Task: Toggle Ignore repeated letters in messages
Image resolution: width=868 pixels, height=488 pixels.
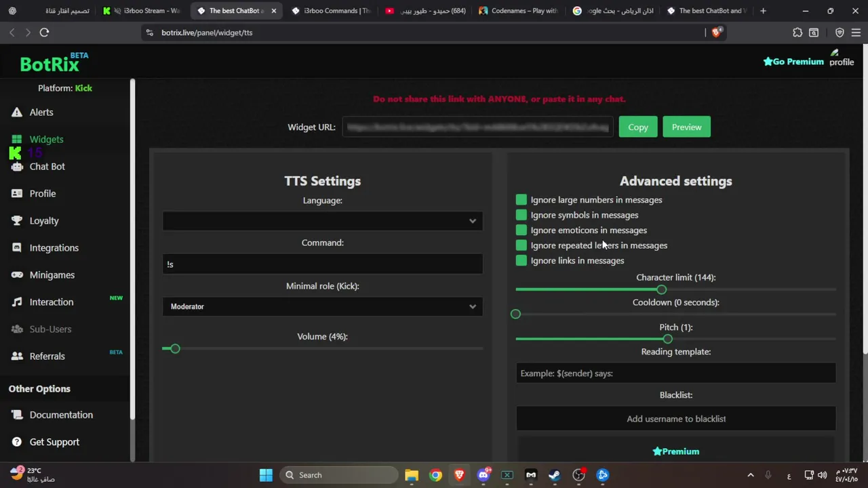Action: coord(521,245)
